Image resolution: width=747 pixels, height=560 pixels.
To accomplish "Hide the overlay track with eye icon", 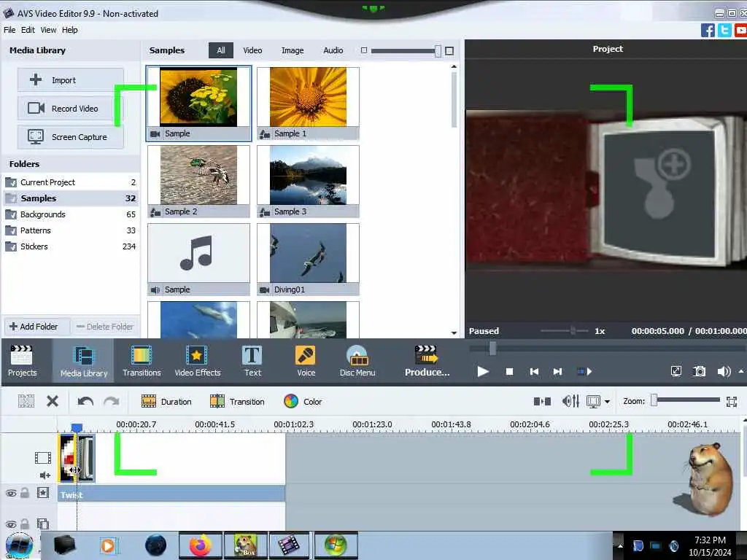I will (11, 524).
